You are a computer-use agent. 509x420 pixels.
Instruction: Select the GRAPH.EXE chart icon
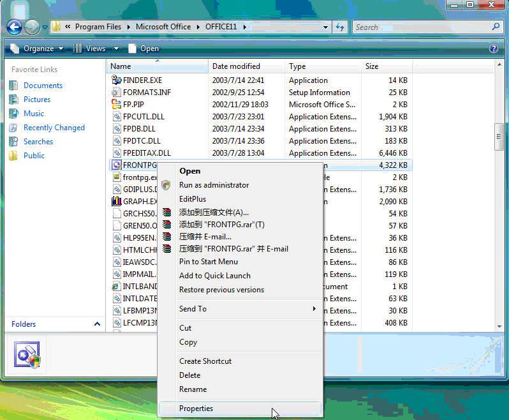(116, 202)
